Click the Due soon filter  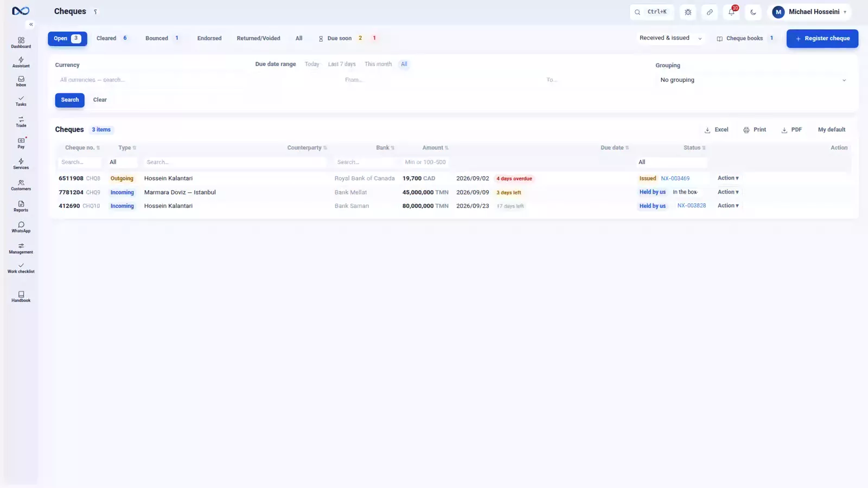coord(347,38)
